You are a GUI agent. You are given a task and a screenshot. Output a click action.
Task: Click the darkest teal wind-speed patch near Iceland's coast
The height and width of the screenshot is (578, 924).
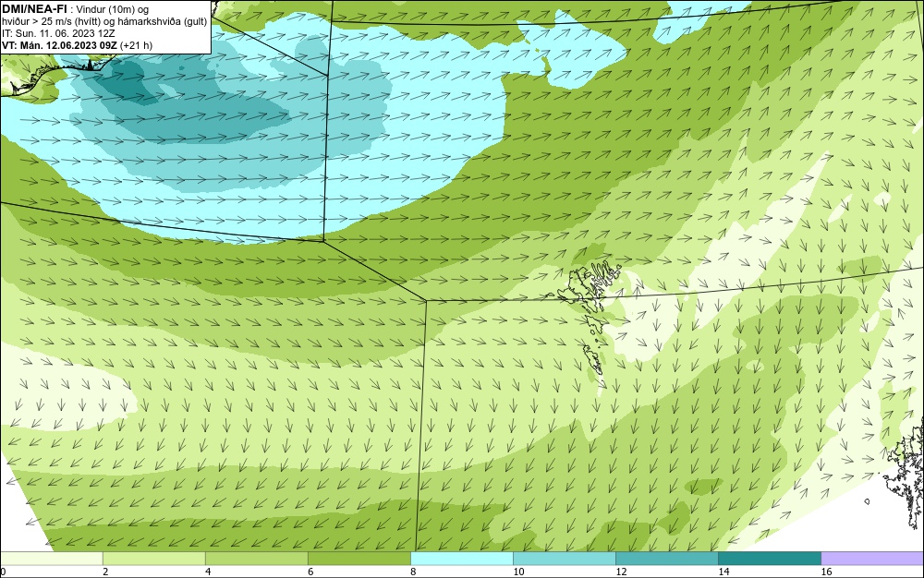(127, 81)
